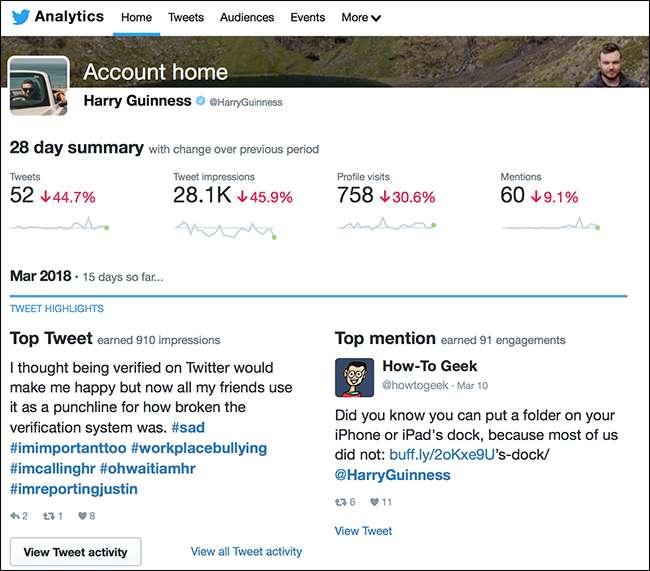Click the heart icon on Top mention
The width and height of the screenshot is (650, 571).
pos(375,502)
